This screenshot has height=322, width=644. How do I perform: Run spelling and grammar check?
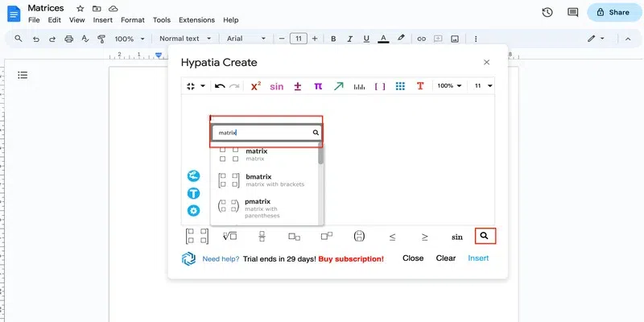[x=85, y=39]
